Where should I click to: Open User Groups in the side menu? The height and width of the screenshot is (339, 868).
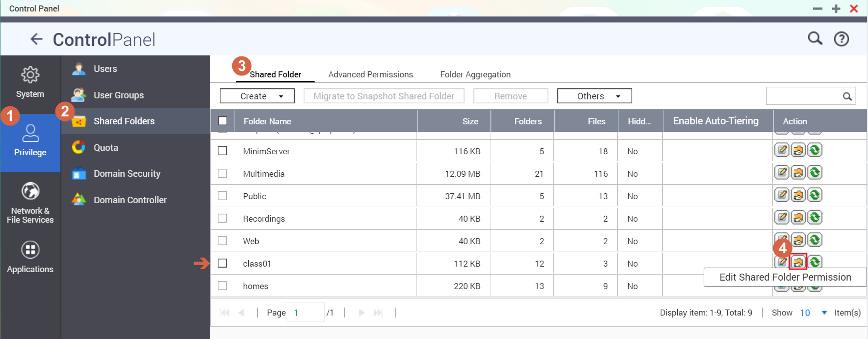(118, 95)
